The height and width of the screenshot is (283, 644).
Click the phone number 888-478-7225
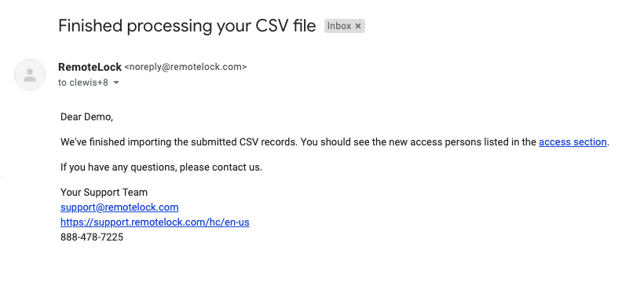(92, 237)
